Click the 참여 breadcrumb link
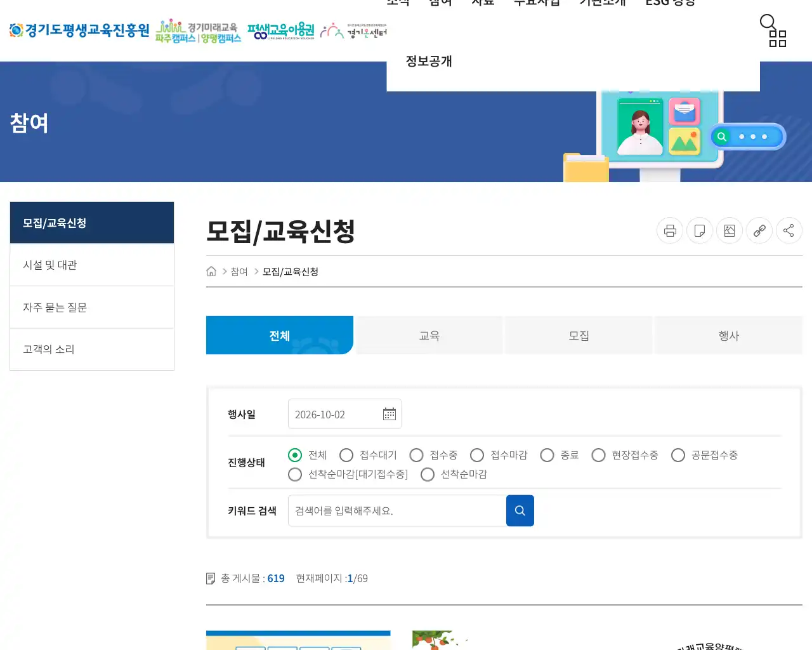 pos(239,272)
